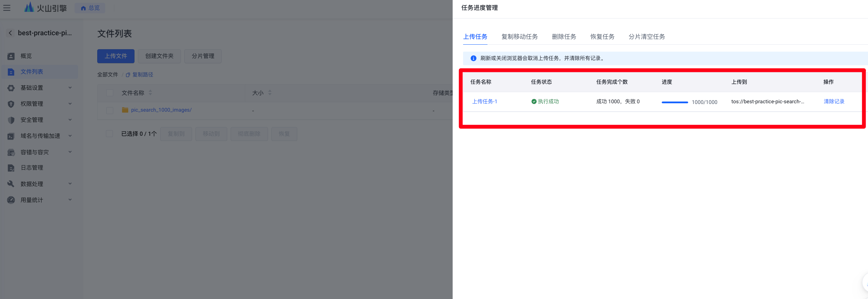868x299 pixels.
Task: Click the Volcano Engine logo
Action: pos(45,7)
